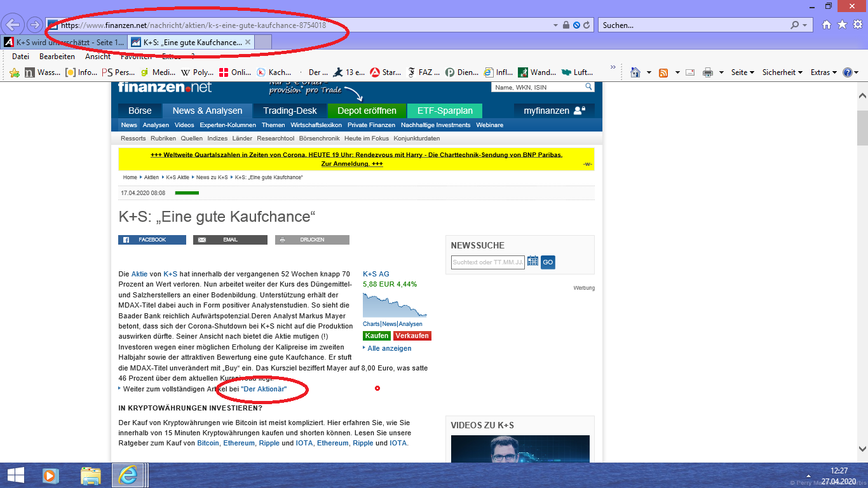Open the 'Wand...' favorite bookmark
This screenshot has height=488, width=868.
point(537,72)
